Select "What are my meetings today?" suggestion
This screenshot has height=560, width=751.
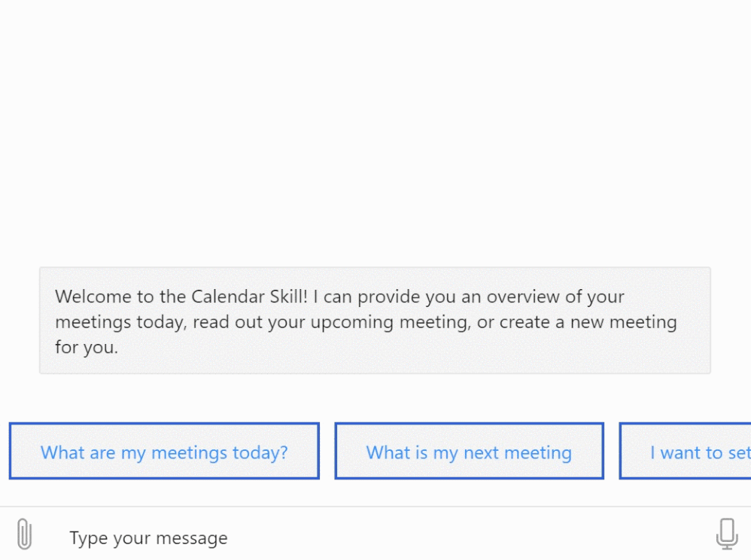click(x=164, y=452)
